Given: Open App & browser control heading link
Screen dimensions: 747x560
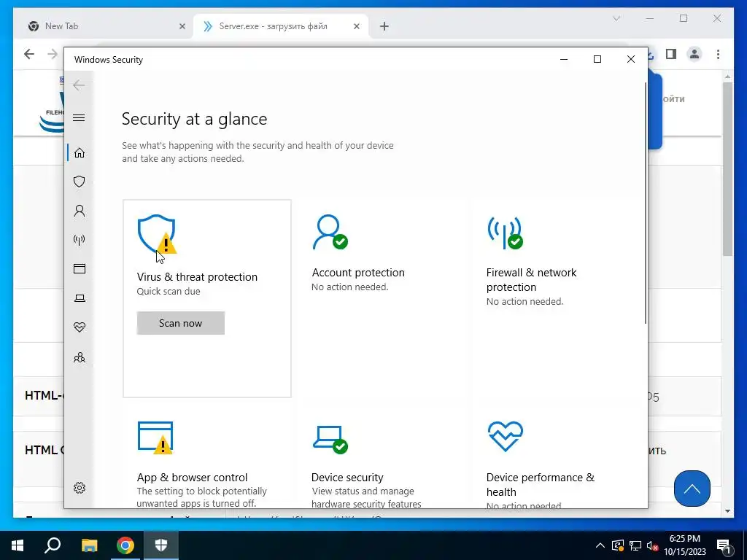Looking at the screenshot, I should point(192,477).
